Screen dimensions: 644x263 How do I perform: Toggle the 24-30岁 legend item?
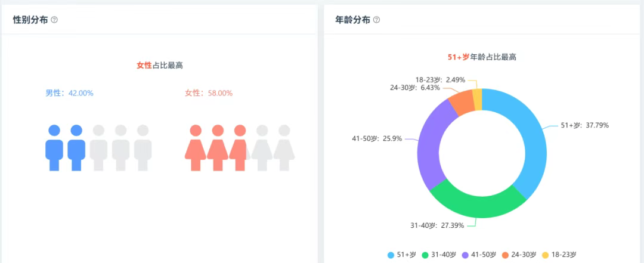519,255
